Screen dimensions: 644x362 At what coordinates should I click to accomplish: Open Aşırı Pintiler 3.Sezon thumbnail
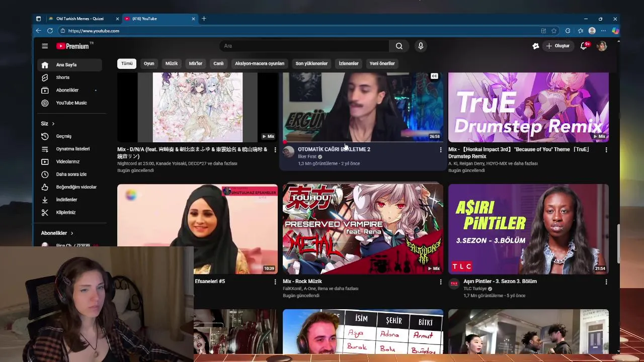[x=528, y=229]
